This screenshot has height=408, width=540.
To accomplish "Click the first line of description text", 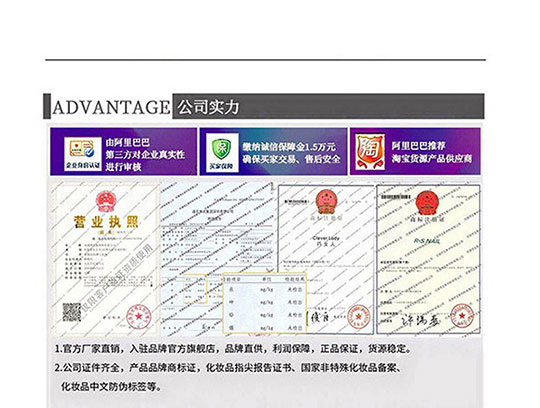I will [233, 349].
